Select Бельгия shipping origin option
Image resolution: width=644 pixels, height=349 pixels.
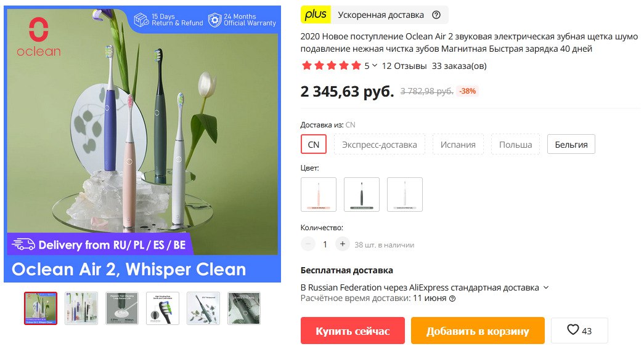tap(571, 145)
